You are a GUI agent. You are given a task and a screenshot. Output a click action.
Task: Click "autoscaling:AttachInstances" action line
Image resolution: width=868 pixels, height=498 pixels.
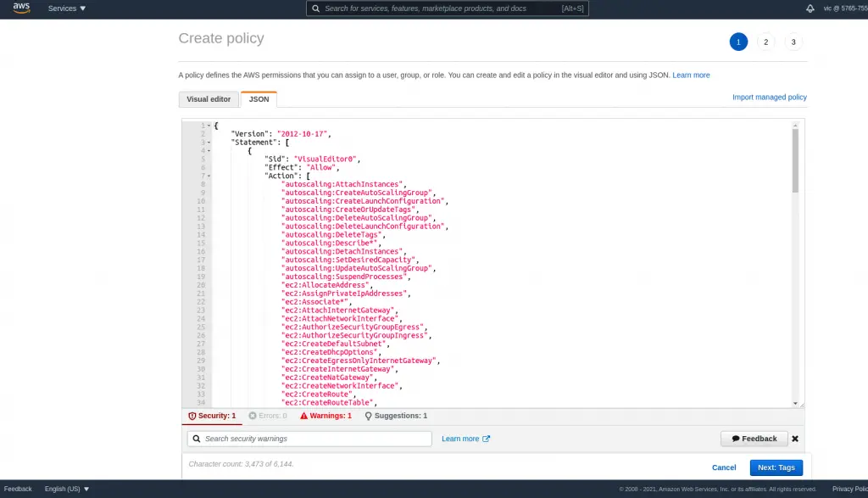[x=342, y=184]
